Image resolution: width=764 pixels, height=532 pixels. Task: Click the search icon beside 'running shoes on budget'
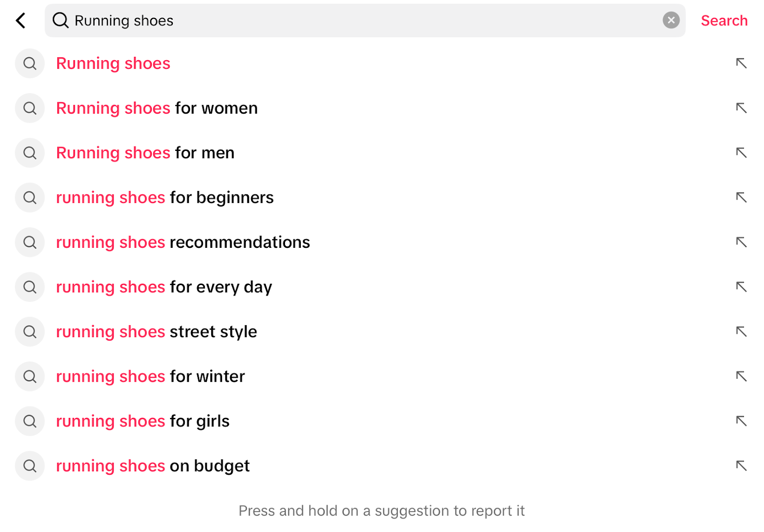(30, 466)
